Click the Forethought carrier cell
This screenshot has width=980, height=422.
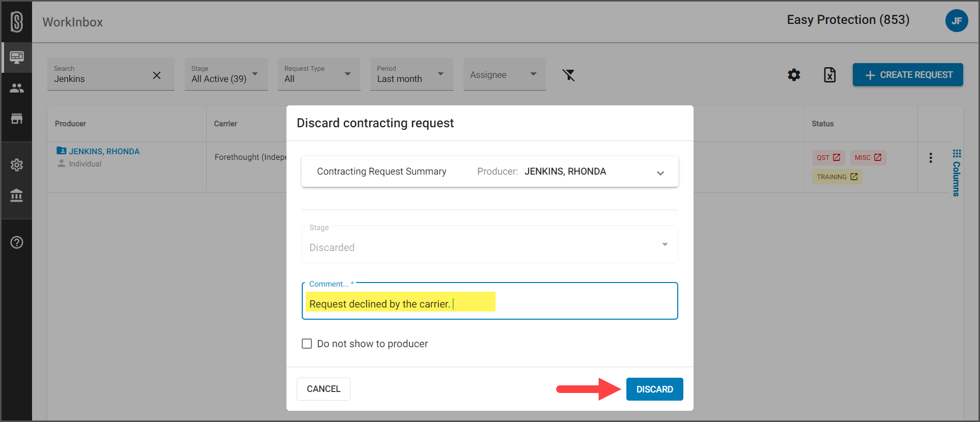pyautogui.click(x=250, y=157)
